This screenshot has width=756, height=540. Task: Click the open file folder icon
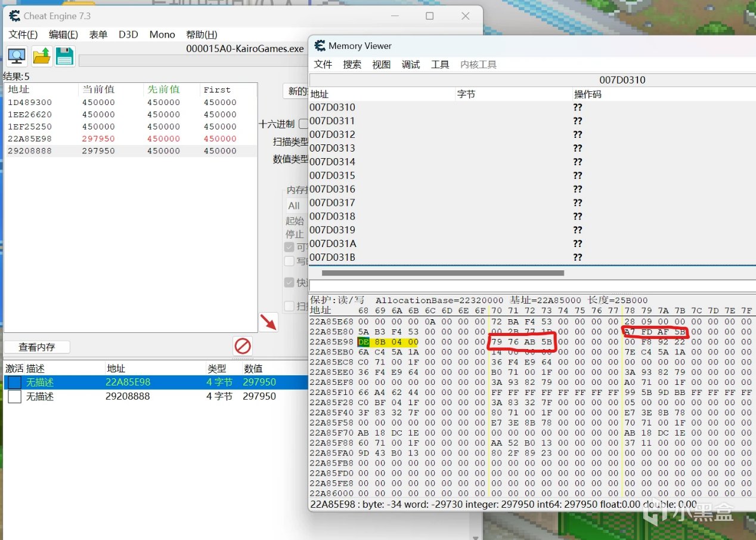tap(41, 56)
